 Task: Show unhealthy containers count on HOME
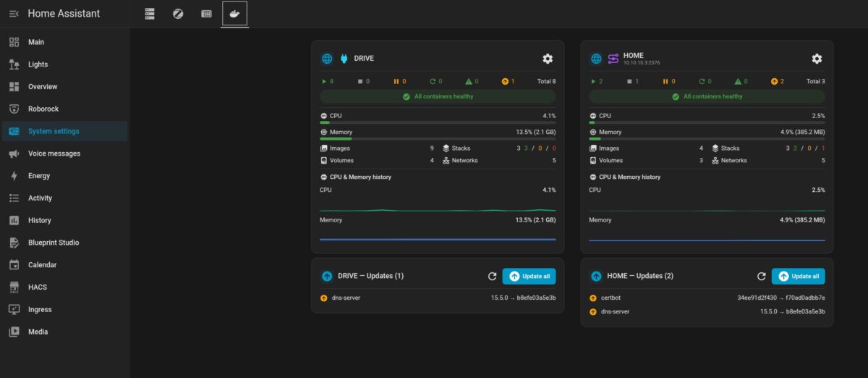(741, 81)
